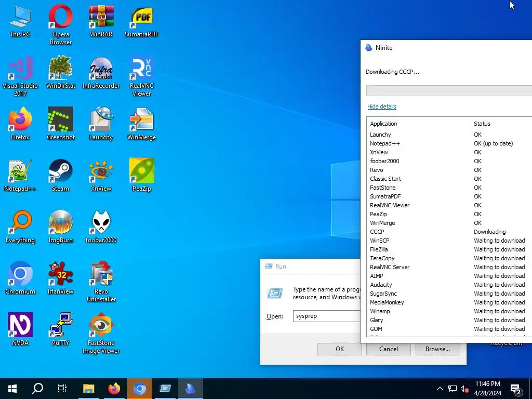Screen dimensions: 532x399
Task: Select the Steam icon
Action: pos(60,176)
